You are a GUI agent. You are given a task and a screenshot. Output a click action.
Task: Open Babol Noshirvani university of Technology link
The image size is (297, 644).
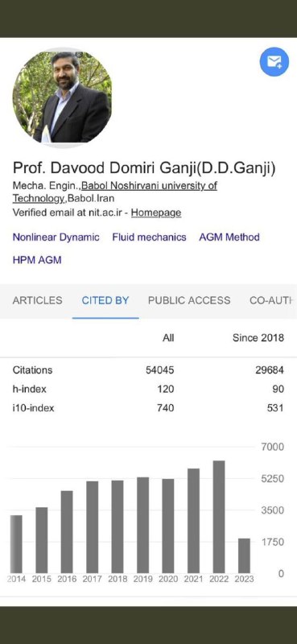pyautogui.click(x=115, y=192)
